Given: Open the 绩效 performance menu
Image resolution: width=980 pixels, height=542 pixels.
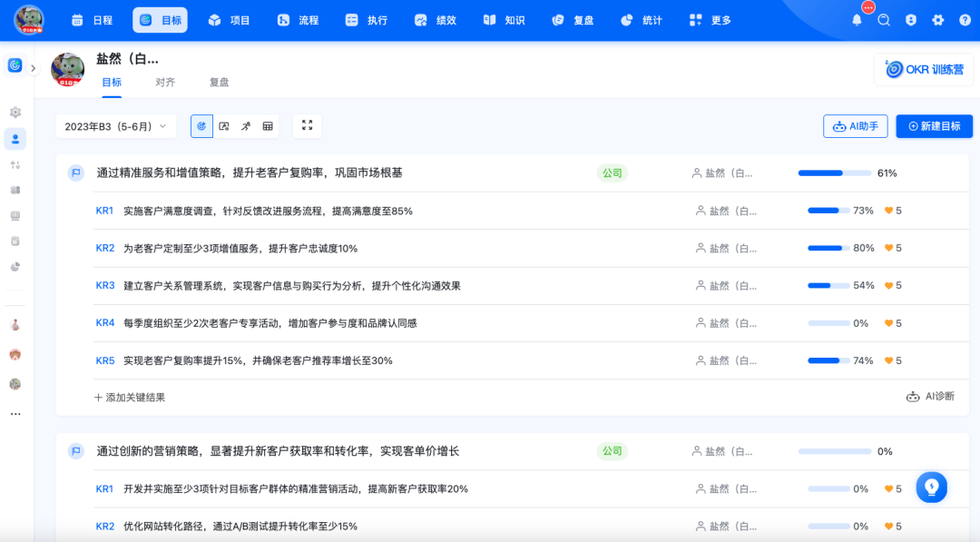Looking at the screenshot, I should (x=436, y=21).
